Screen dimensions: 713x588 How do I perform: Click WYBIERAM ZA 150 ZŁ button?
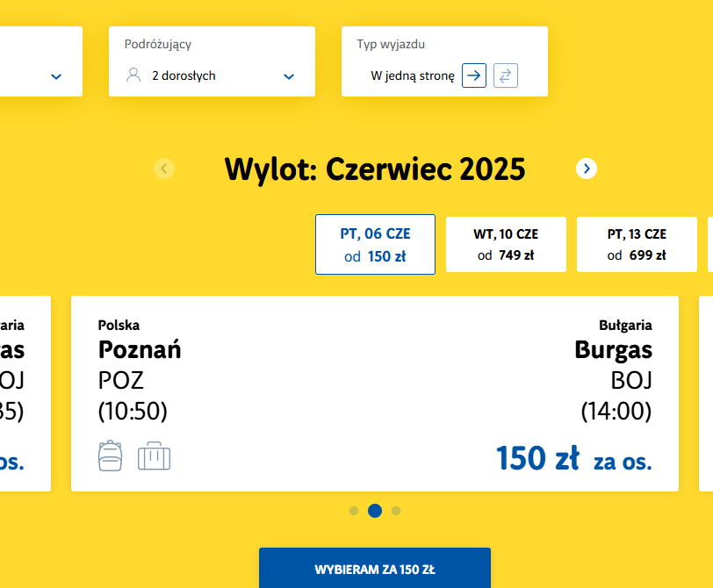[x=375, y=568]
